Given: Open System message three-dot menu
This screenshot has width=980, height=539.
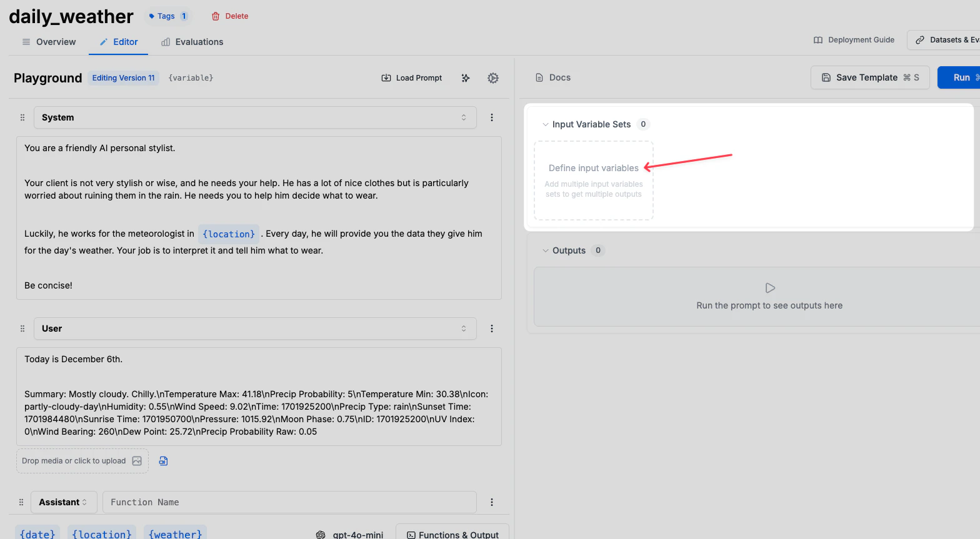Looking at the screenshot, I should click(x=492, y=117).
